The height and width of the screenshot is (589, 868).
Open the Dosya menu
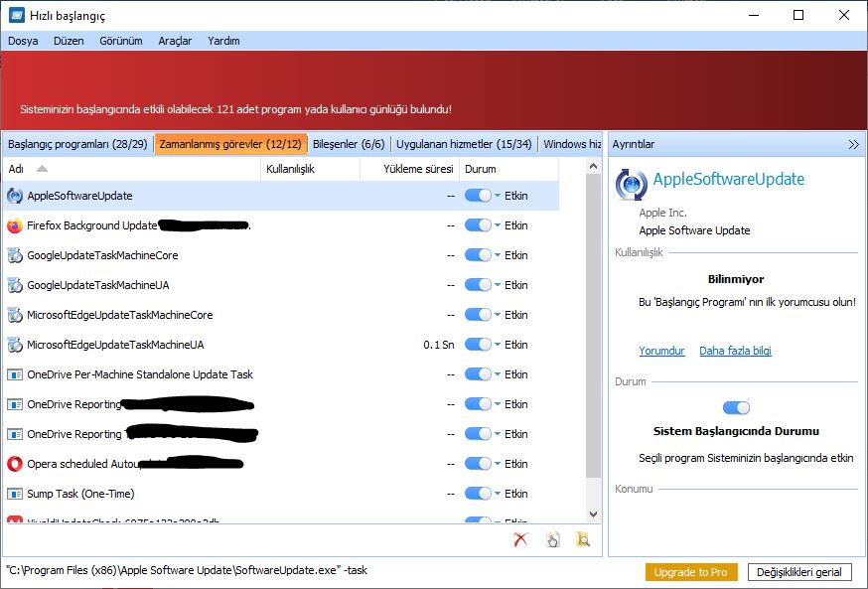tap(23, 41)
